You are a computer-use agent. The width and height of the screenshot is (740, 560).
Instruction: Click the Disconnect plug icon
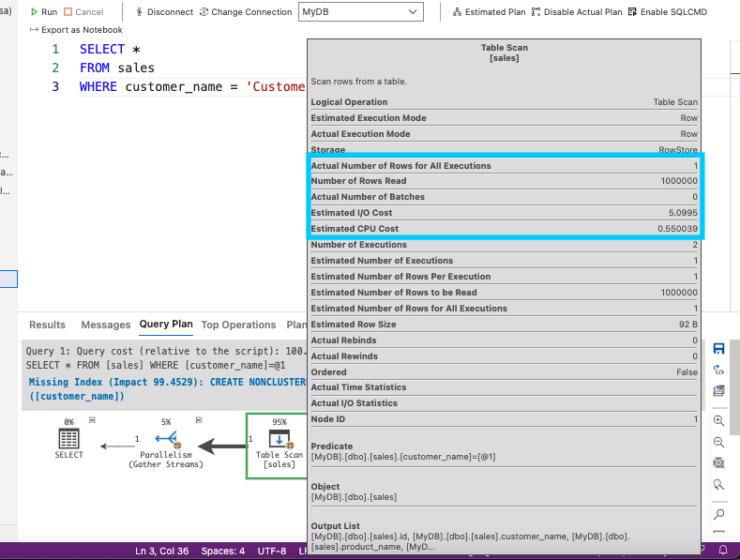pos(139,12)
